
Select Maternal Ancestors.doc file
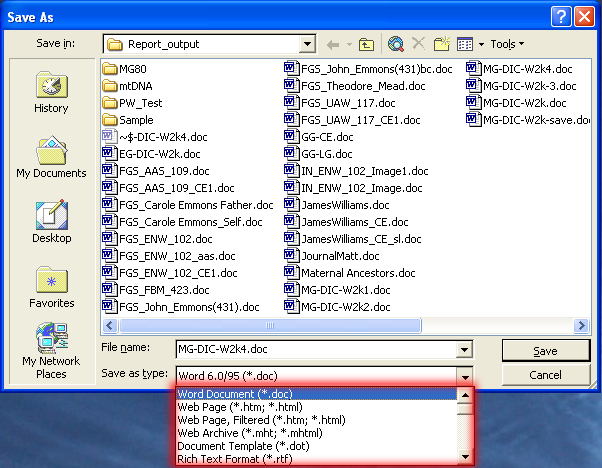click(350, 273)
